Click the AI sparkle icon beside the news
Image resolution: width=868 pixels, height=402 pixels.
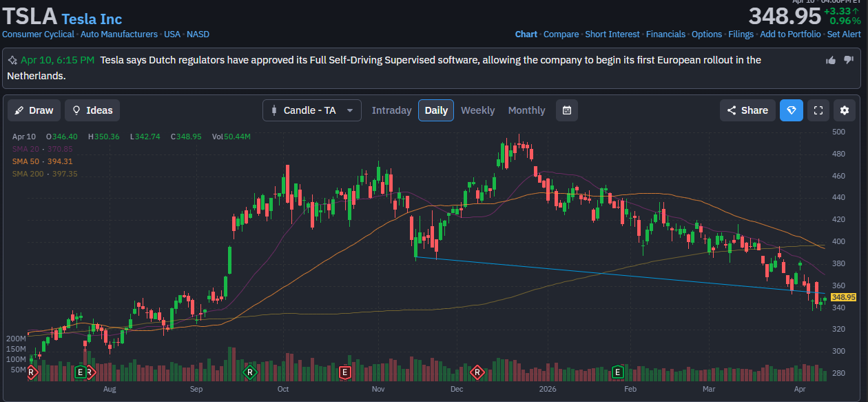coord(12,60)
